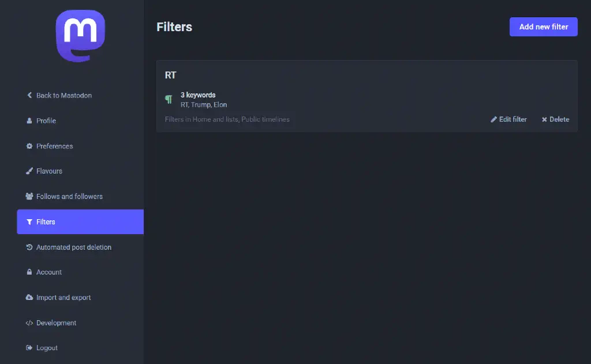Click the '3 keywords' label
This screenshot has height=364, width=591.
coord(198,95)
